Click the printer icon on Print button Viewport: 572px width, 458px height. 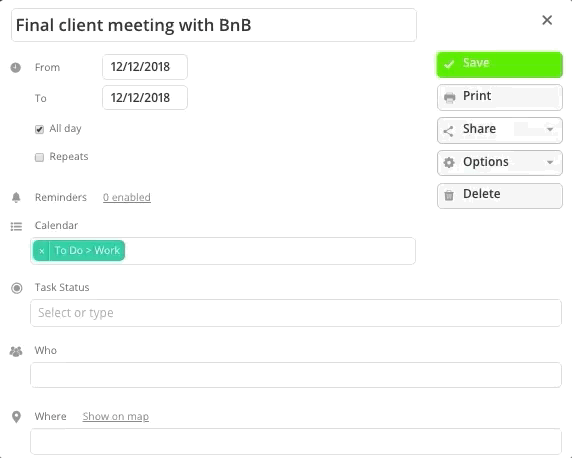point(449,97)
